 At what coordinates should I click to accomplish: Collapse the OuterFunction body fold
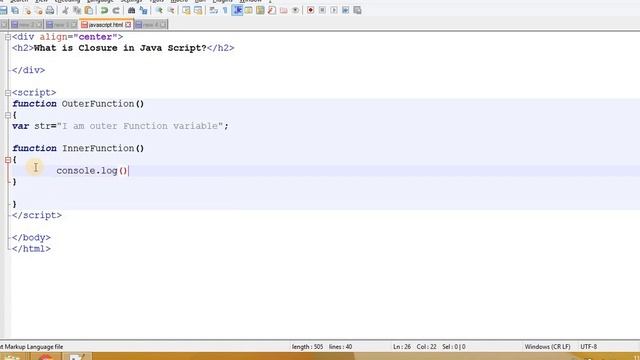click(x=8, y=115)
